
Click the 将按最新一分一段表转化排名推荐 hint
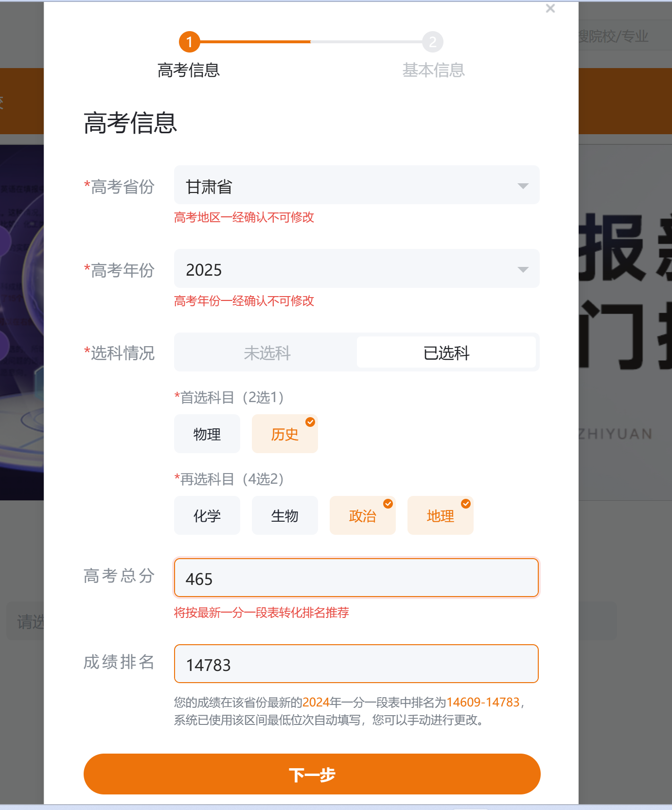(262, 613)
